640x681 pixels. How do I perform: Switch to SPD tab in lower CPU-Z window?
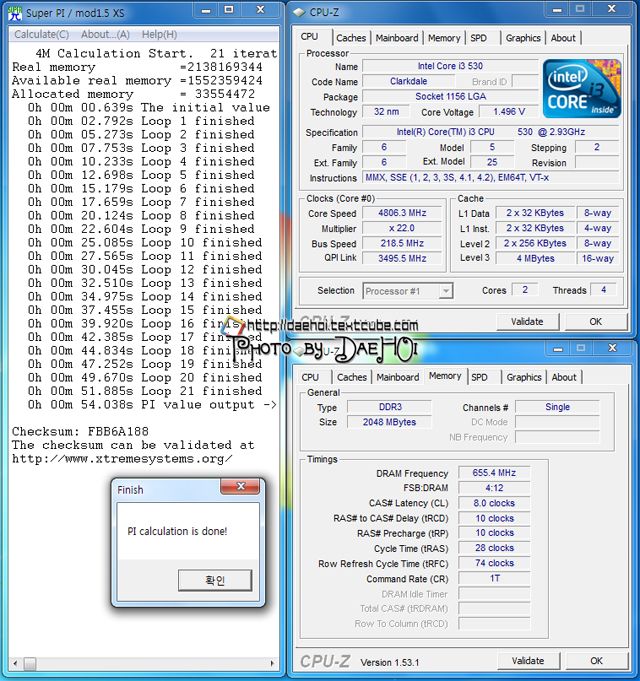pyautogui.click(x=479, y=377)
